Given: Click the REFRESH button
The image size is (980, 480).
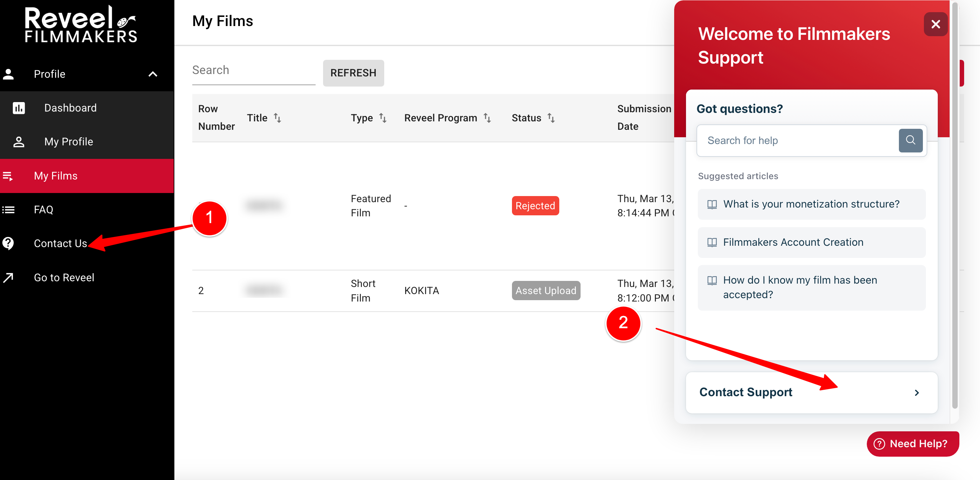Looking at the screenshot, I should [353, 73].
